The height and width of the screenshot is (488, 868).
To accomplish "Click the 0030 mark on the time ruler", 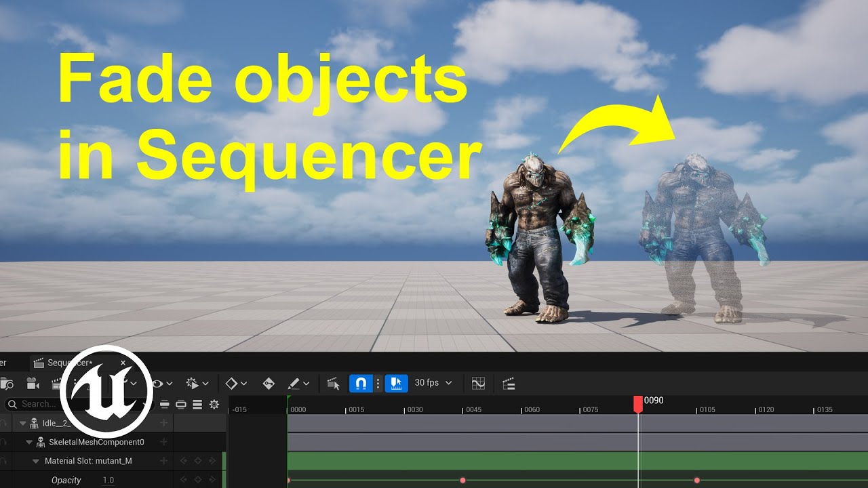I will 415,409.
